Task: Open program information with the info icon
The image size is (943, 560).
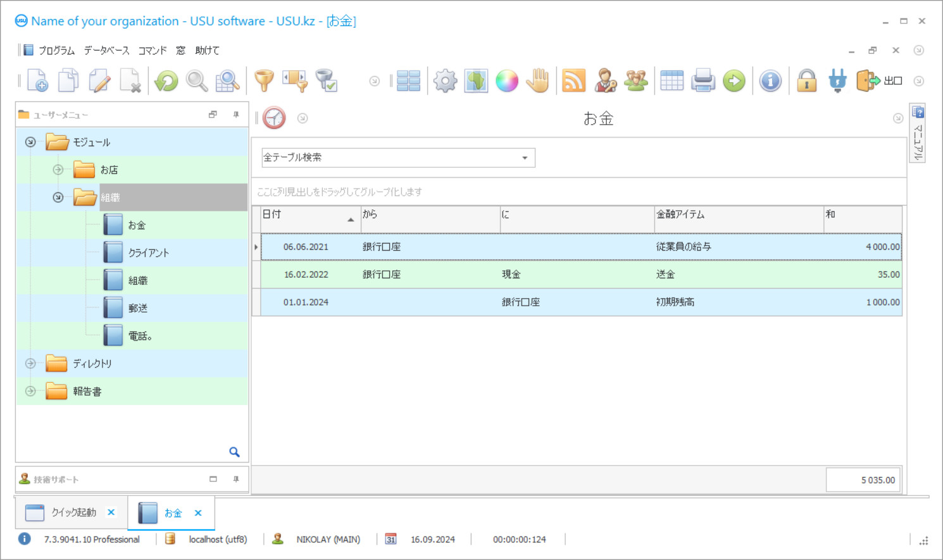Action: click(x=770, y=80)
